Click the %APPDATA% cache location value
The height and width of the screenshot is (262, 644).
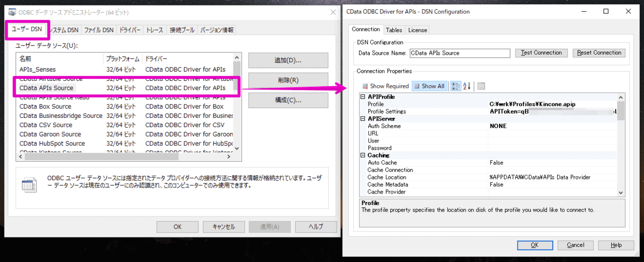tap(540, 177)
